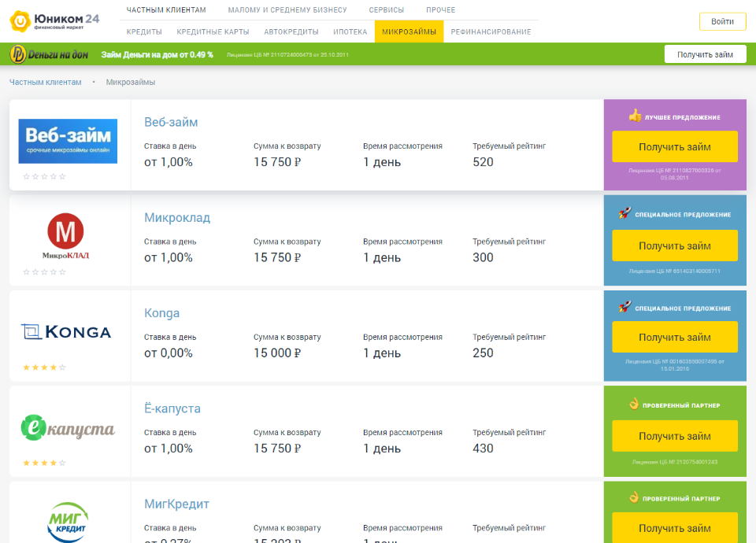Click the OK-hand icon in МигКредит card
The width and height of the screenshot is (756, 543).
pyautogui.click(x=634, y=497)
